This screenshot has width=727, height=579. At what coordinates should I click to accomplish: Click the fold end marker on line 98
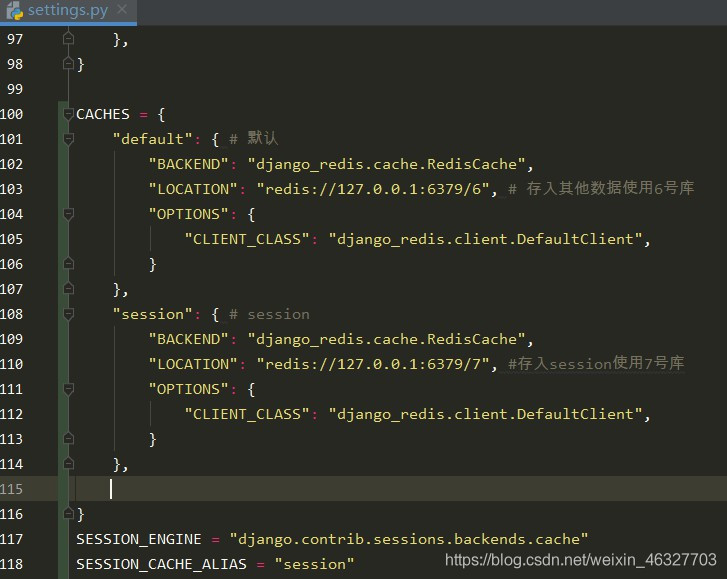[x=68, y=64]
